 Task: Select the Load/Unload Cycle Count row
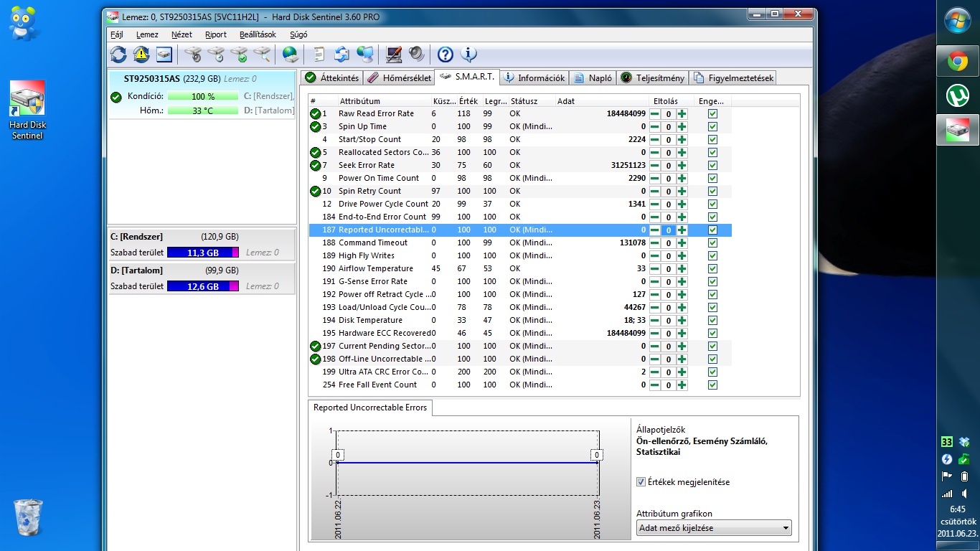pos(520,307)
